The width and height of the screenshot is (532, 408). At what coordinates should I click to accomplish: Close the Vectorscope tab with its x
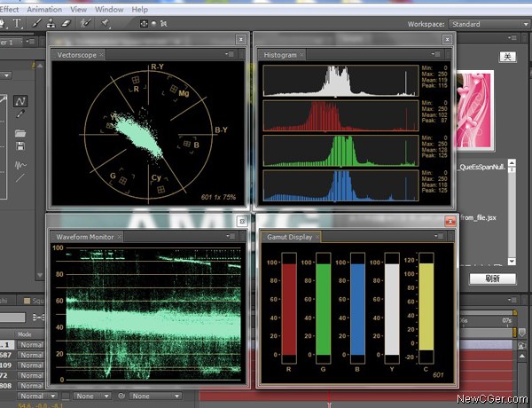[101, 54]
